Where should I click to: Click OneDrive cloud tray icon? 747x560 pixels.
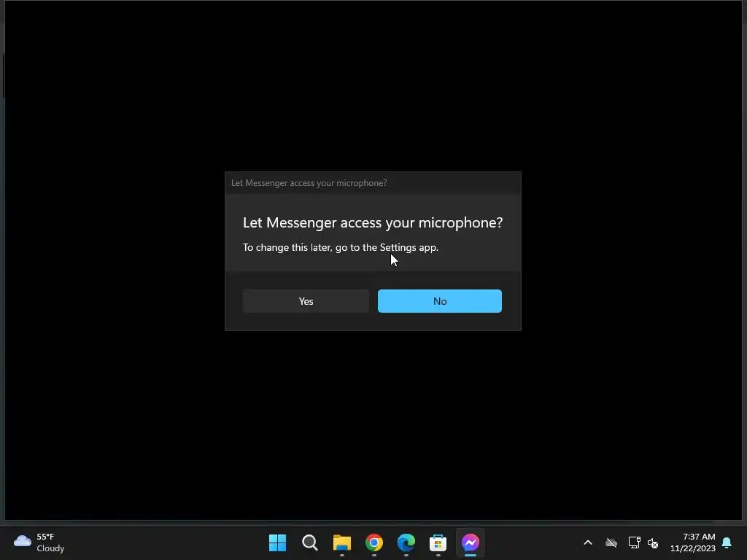click(611, 542)
